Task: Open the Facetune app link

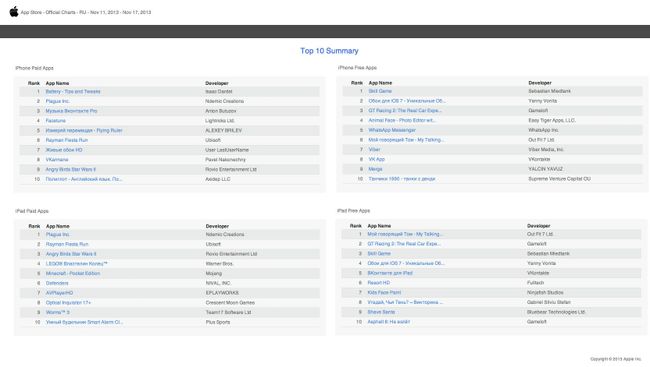Action: (56, 121)
